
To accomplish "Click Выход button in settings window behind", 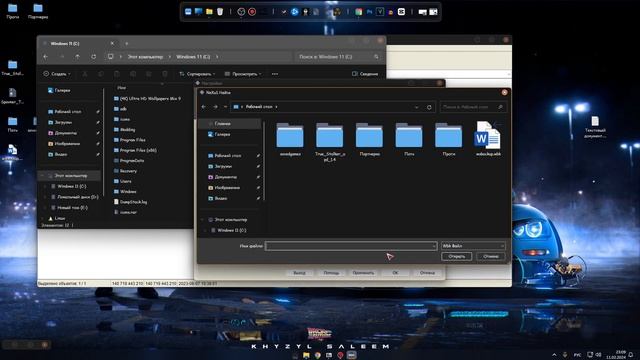I will click(x=299, y=273).
